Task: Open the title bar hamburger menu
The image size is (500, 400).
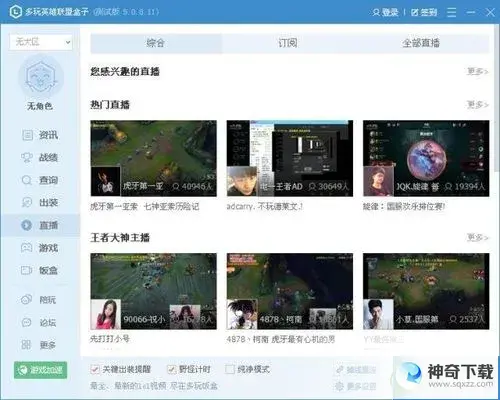Action: (x=452, y=12)
